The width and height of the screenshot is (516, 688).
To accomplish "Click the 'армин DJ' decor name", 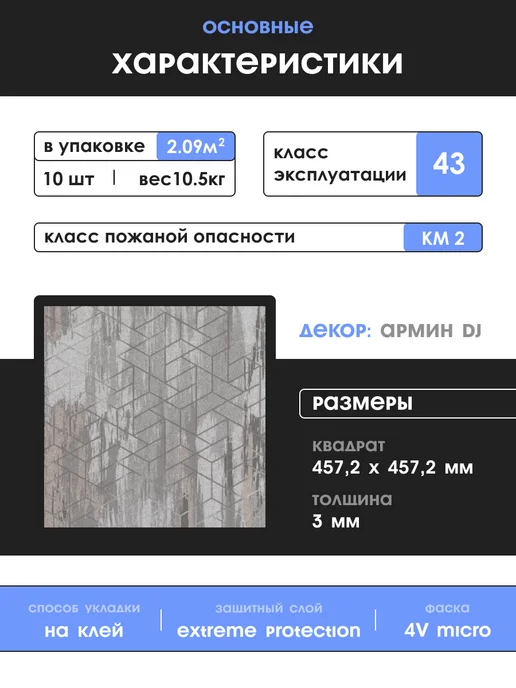I will coord(431,330).
